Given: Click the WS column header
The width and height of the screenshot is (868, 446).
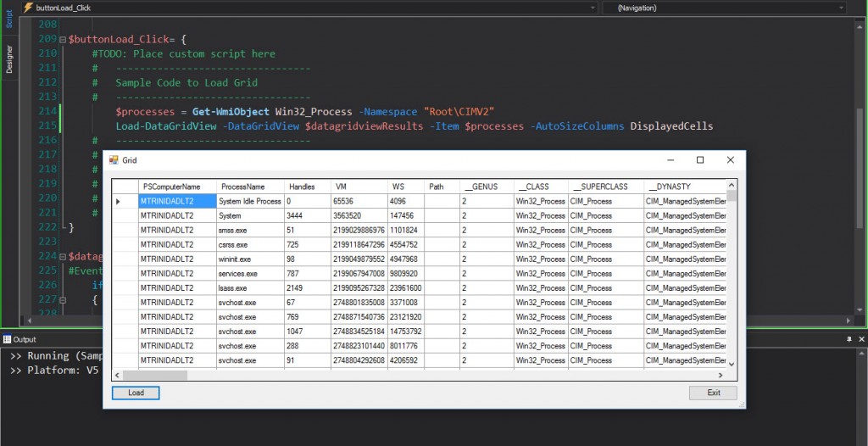Looking at the screenshot, I should pos(406,187).
